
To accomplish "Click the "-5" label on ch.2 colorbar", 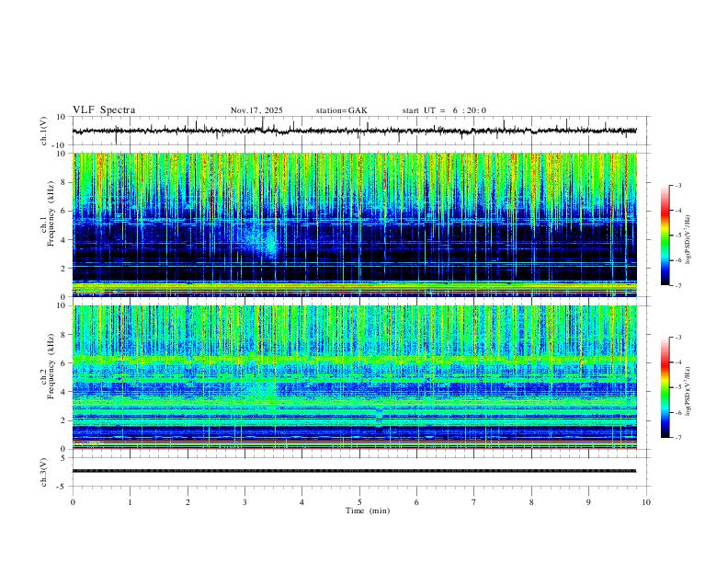I will (x=678, y=387).
